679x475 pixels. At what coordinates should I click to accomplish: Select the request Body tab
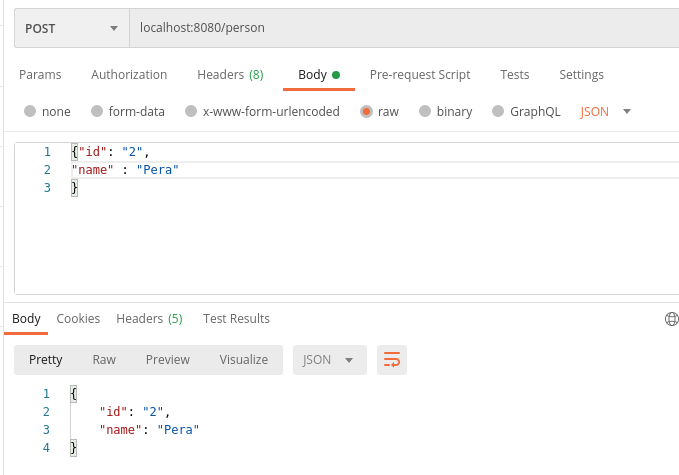319,74
